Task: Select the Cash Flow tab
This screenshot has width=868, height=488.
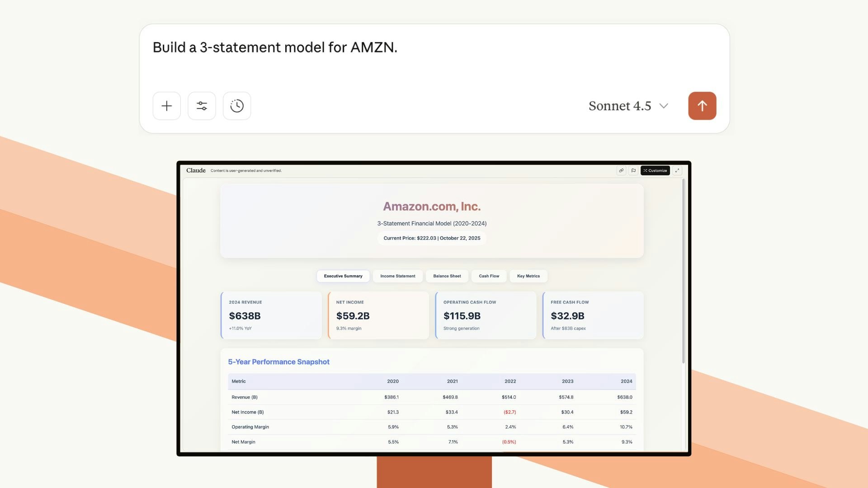Action: pyautogui.click(x=489, y=276)
